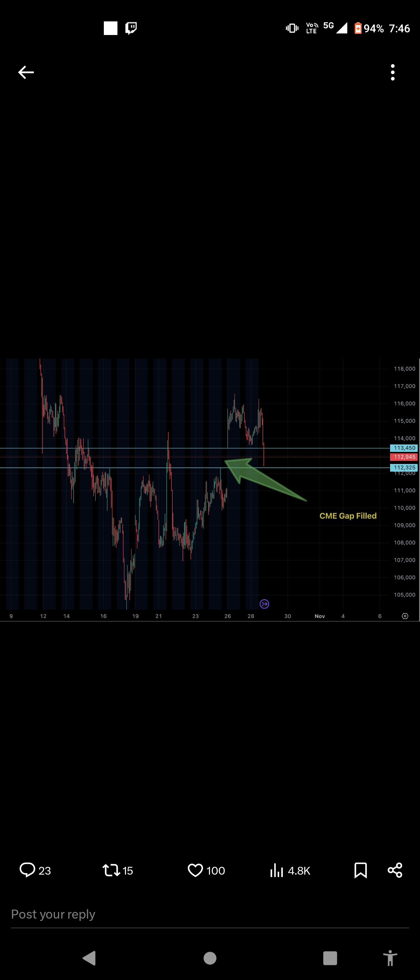Tap the Android home navigation button
420x980 pixels.
coord(210,958)
